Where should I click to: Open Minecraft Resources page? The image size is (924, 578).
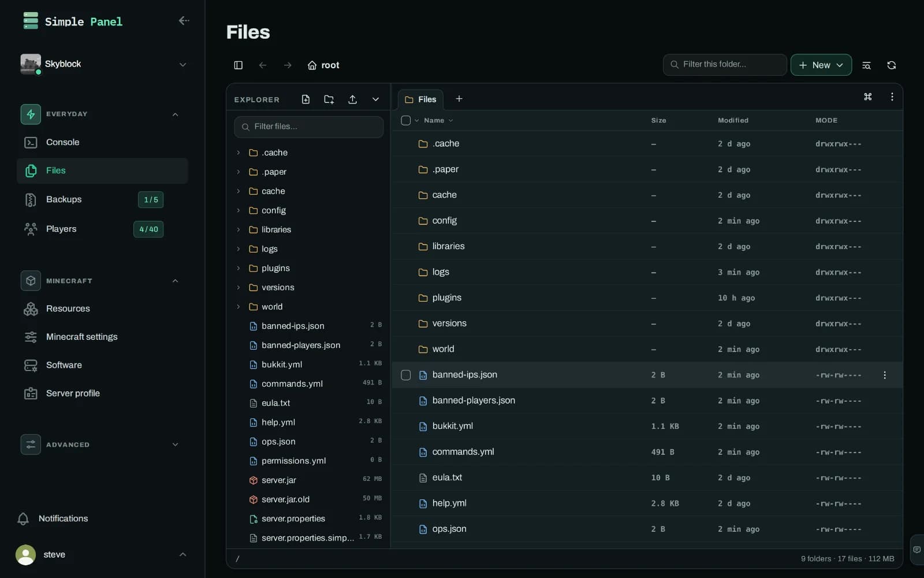point(102,309)
